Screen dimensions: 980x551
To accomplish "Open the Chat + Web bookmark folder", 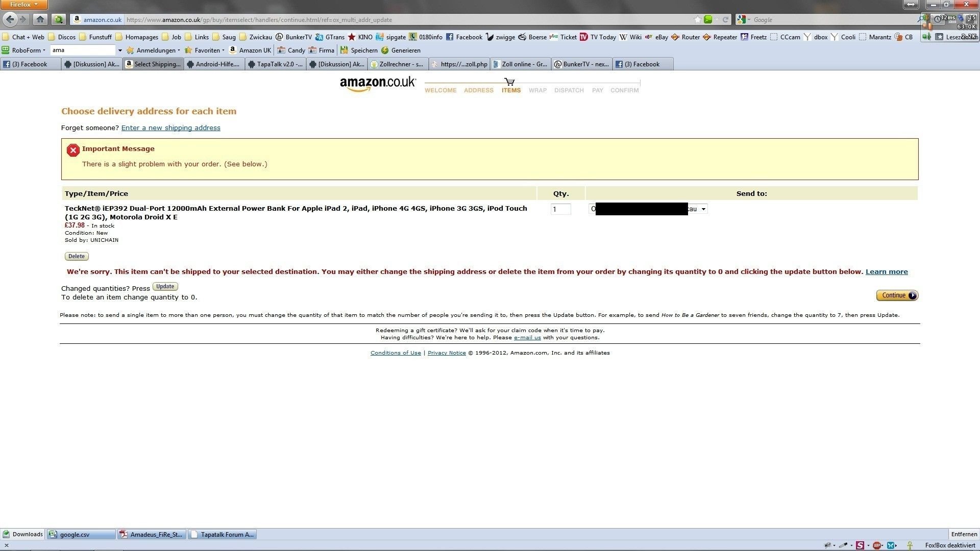I will (x=23, y=37).
